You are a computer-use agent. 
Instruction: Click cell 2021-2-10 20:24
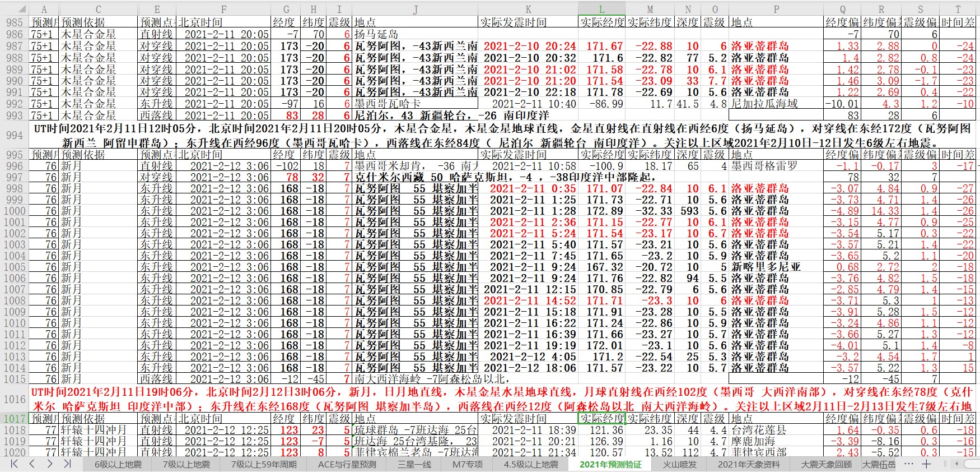tap(528, 46)
